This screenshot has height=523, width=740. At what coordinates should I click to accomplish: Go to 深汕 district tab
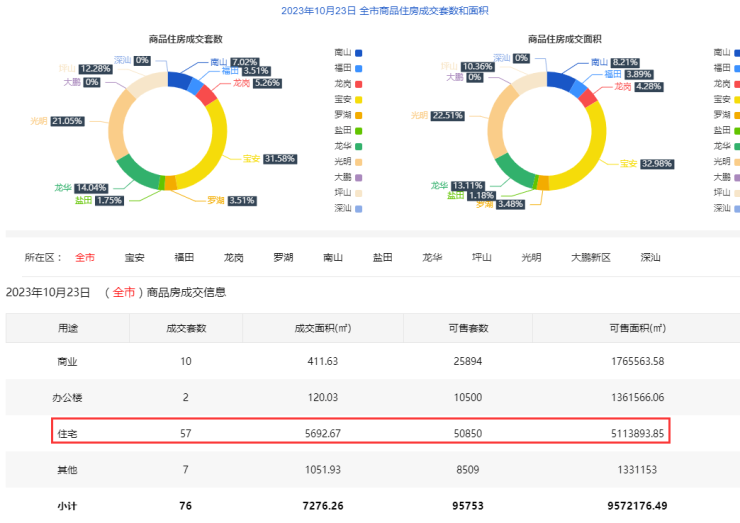pos(651,257)
